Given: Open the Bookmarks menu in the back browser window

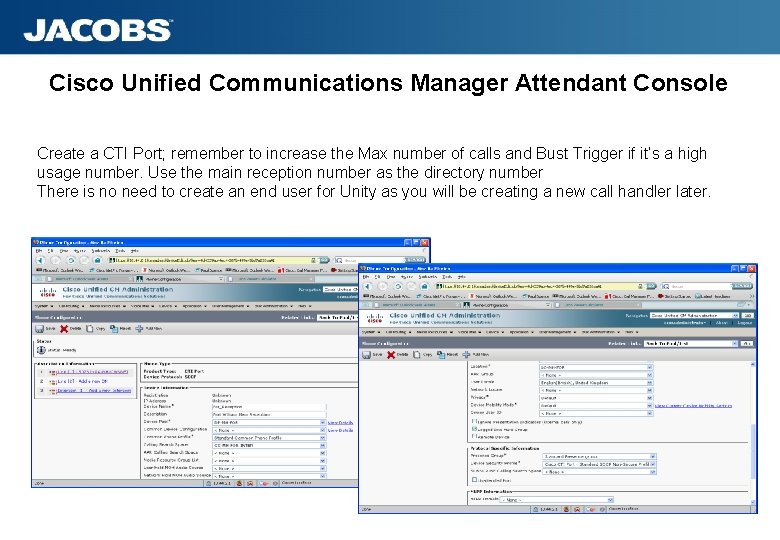Looking at the screenshot, I should [100, 251].
